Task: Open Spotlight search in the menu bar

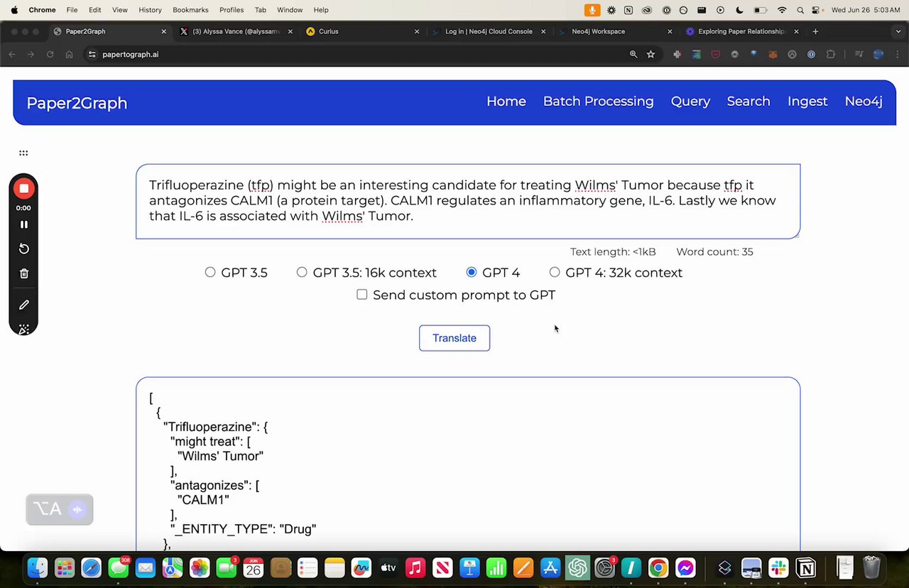Action: pyautogui.click(x=800, y=10)
